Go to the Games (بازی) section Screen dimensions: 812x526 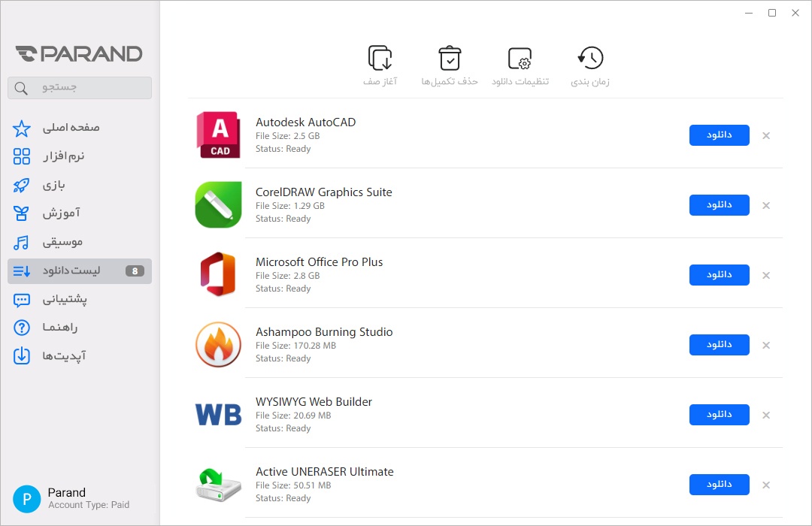click(80, 185)
